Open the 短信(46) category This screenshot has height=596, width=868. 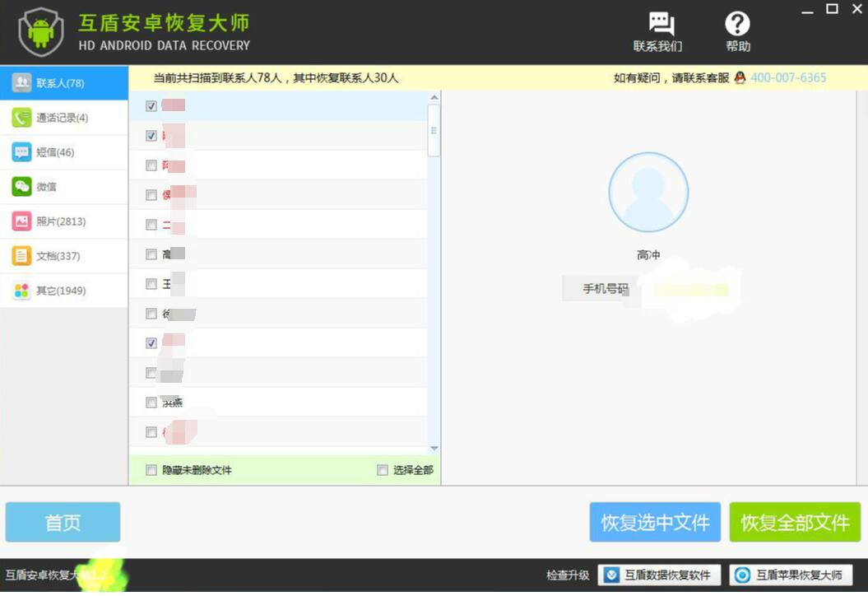pyautogui.click(x=63, y=152)
